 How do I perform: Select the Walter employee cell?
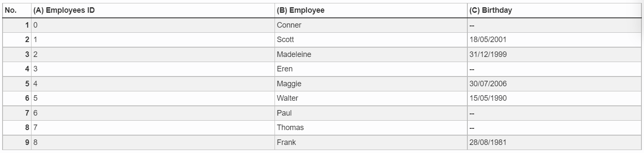click(371, 99)
